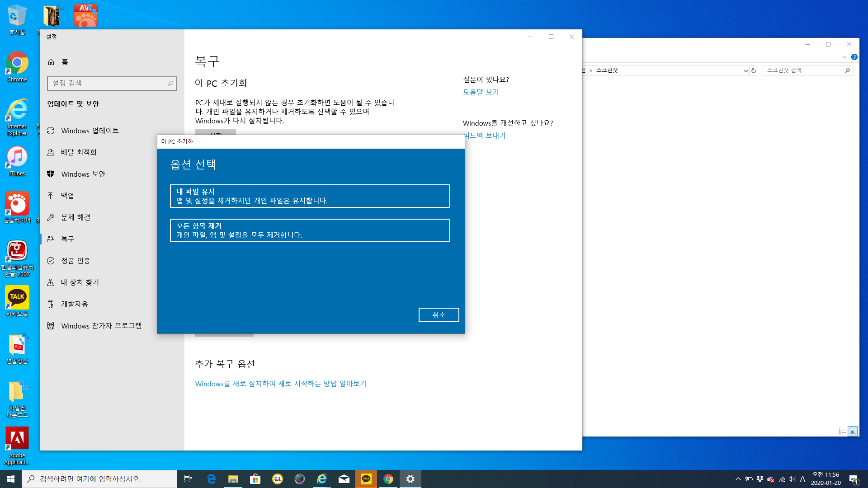Expand address bar history dropdown
Viewport: 868px width, 488px height.
[x=745, y=70]
